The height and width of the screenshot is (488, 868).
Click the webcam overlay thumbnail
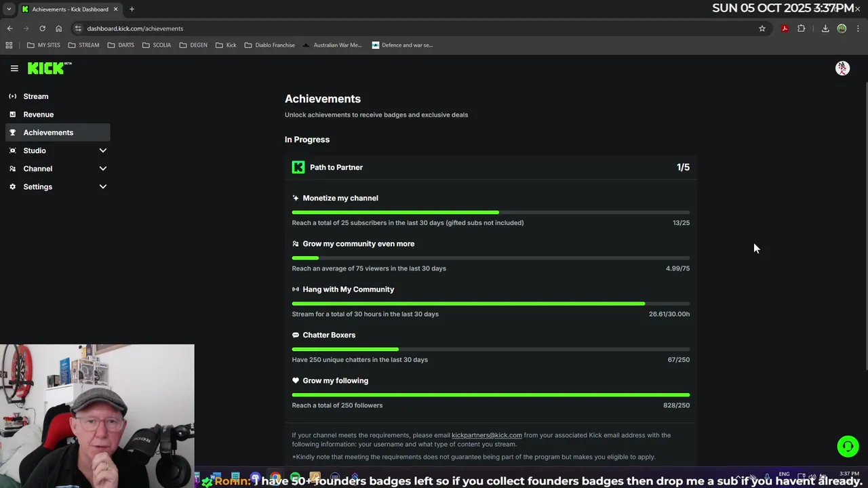pyautogui.click(x=97, y=416)
